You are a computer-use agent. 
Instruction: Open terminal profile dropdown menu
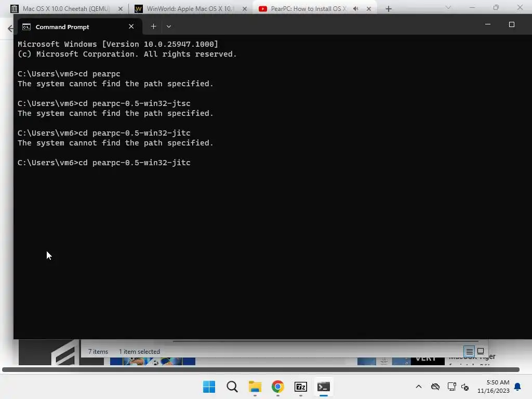click(x=169, y=26)
